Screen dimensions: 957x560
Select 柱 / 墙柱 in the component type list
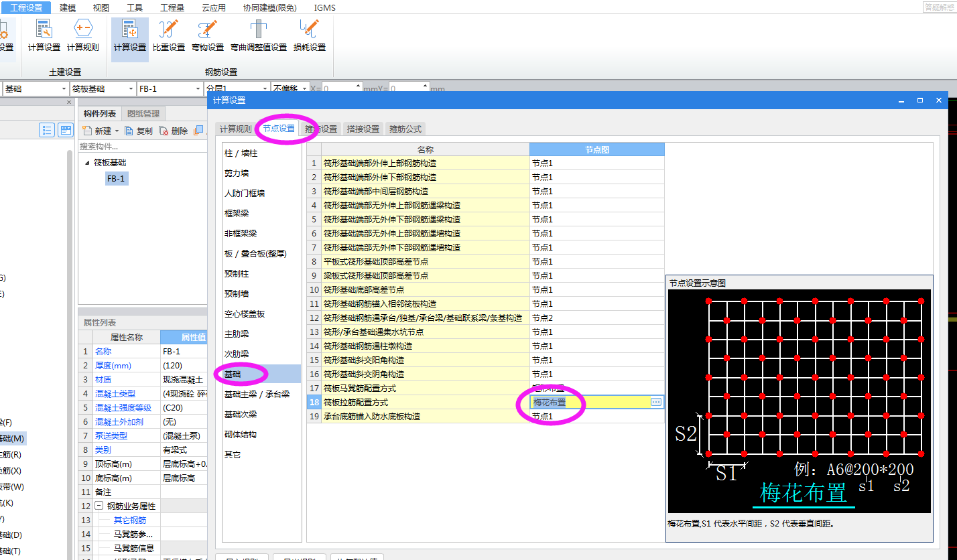(x=261, y=153)
